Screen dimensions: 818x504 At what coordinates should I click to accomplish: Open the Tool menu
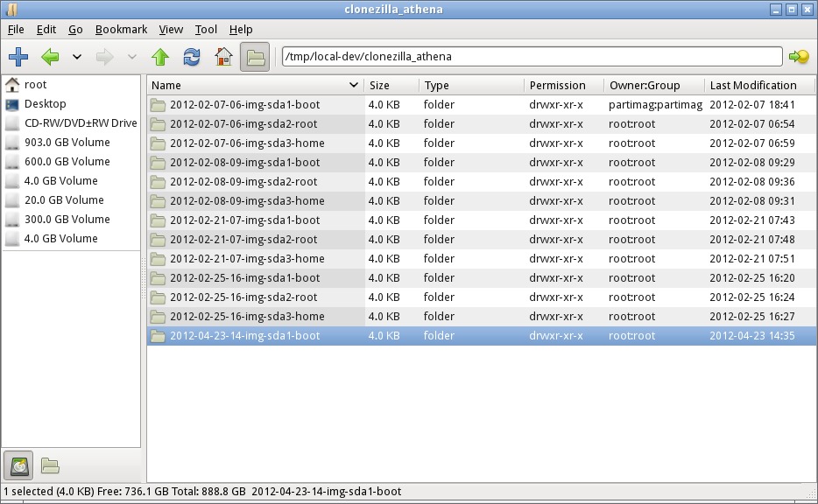[x=206, y=30]
